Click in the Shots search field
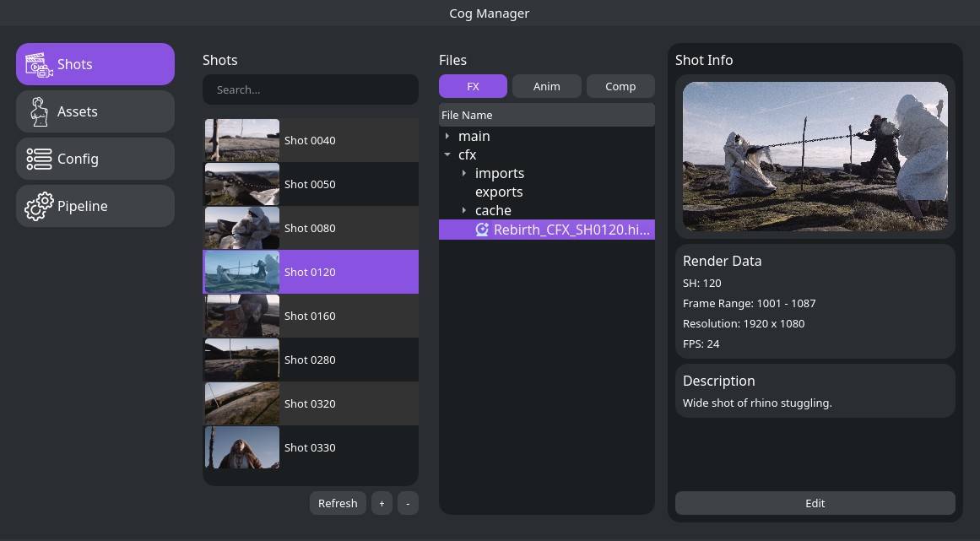Screen dimensions: 980x541 (x=311, y=89)
